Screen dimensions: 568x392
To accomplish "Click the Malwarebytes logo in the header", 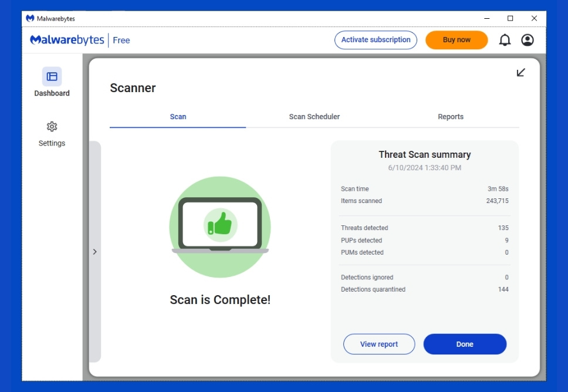I will click(67, 40).
